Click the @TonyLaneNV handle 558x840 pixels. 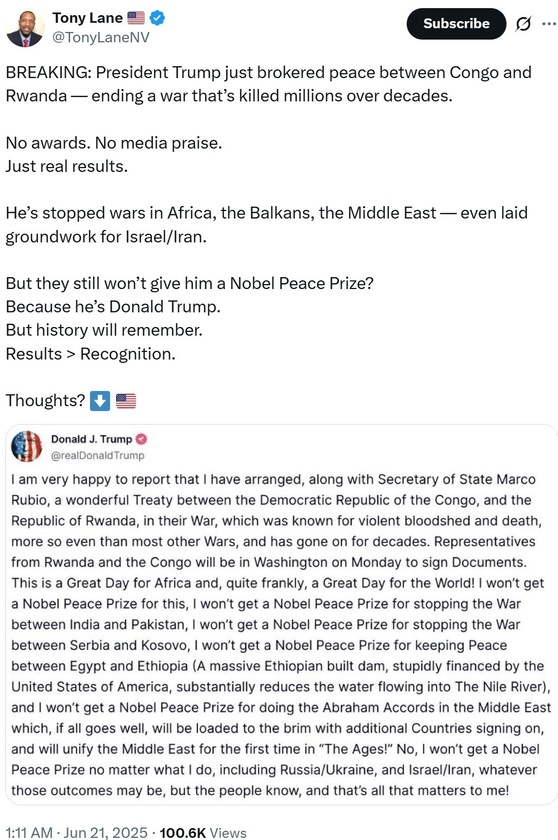101,38
